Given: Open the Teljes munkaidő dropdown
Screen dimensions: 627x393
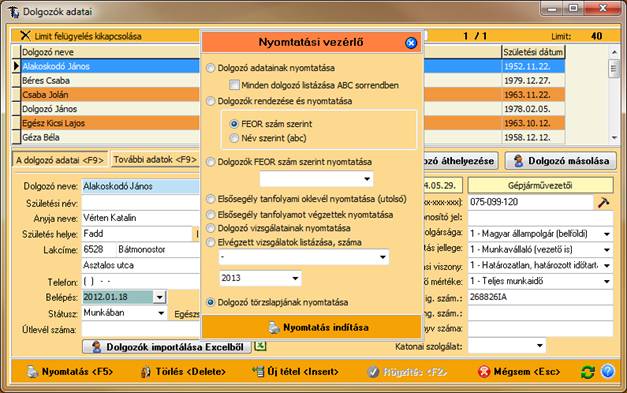Looking at the screenshot, I should coord(607,281).
